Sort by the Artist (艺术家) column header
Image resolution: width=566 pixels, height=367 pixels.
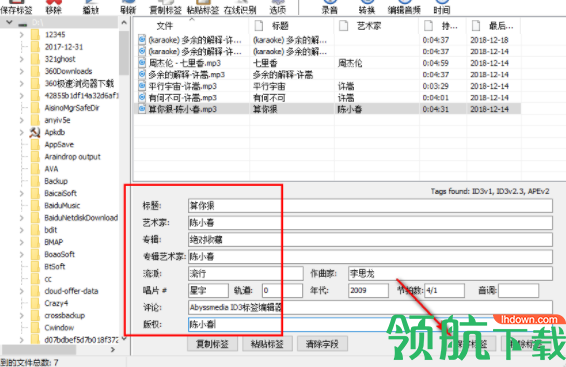click(x=375, y=26)
